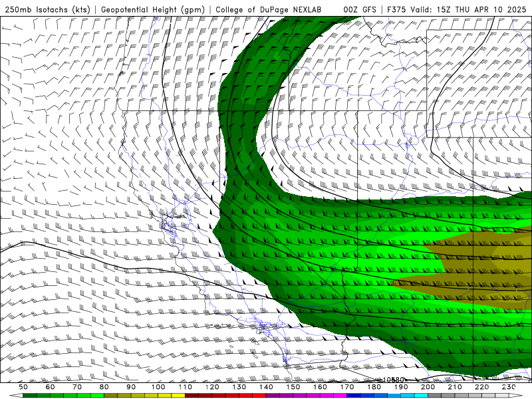Pick the 80 knot scale label

click(104, 387)
